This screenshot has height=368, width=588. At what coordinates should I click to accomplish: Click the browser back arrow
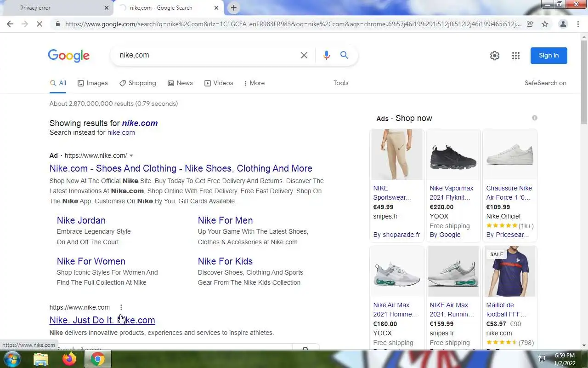pos(10,24)
